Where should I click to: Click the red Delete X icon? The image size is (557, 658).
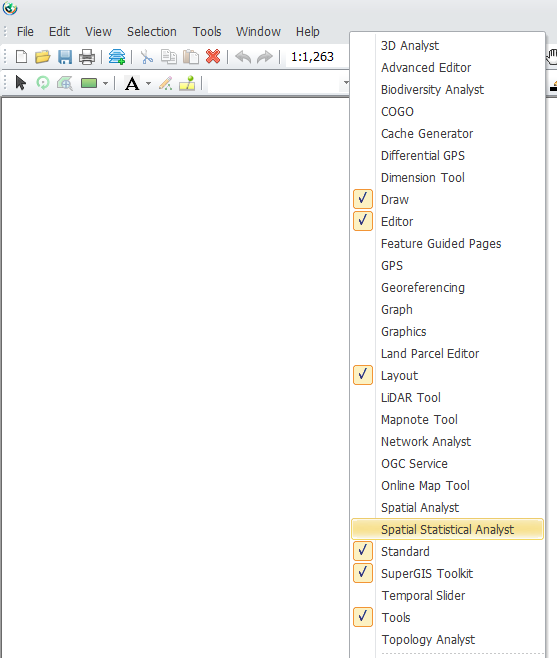tap(213, 56)
